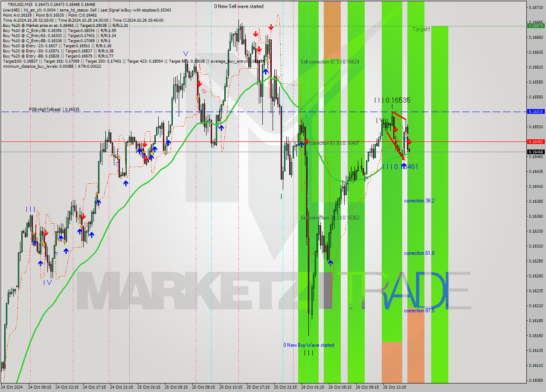This screenshot has height=392, width=546.
Task: Click the '25 Oct 13:15' time axis label
Action: 230,387
